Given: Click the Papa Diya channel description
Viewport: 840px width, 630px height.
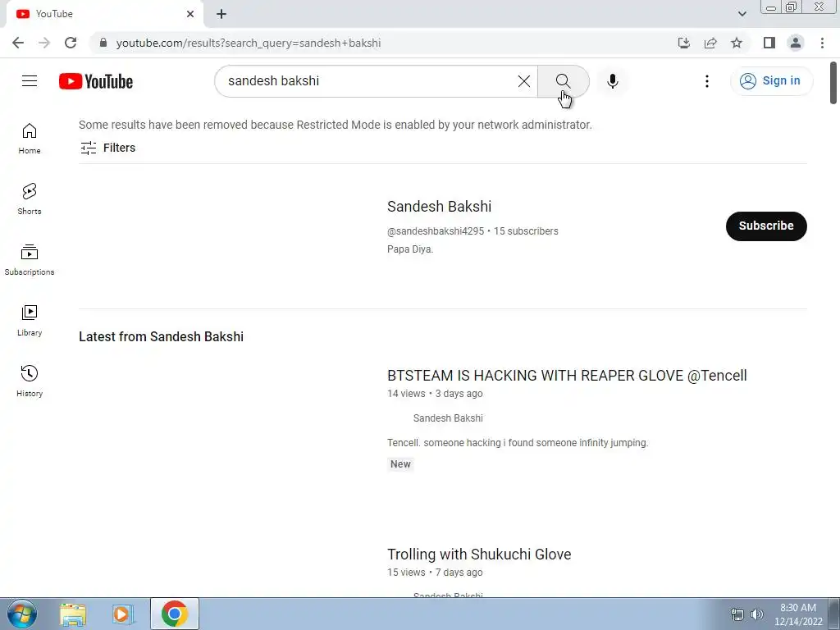Looking at the screenshot, I should [410, 249].
